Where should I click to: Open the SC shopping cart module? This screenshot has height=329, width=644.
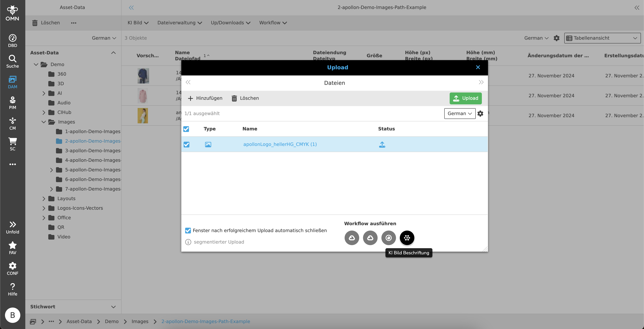(x=12, y=144)
